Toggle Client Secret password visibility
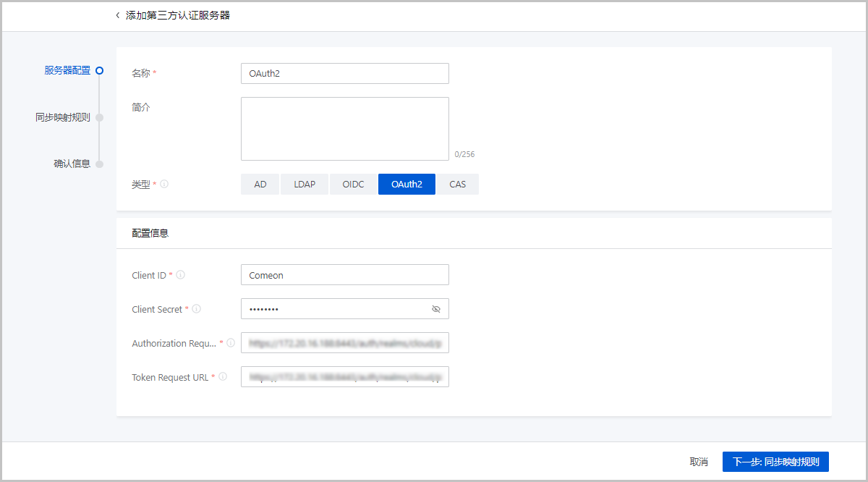 point(435,309)
